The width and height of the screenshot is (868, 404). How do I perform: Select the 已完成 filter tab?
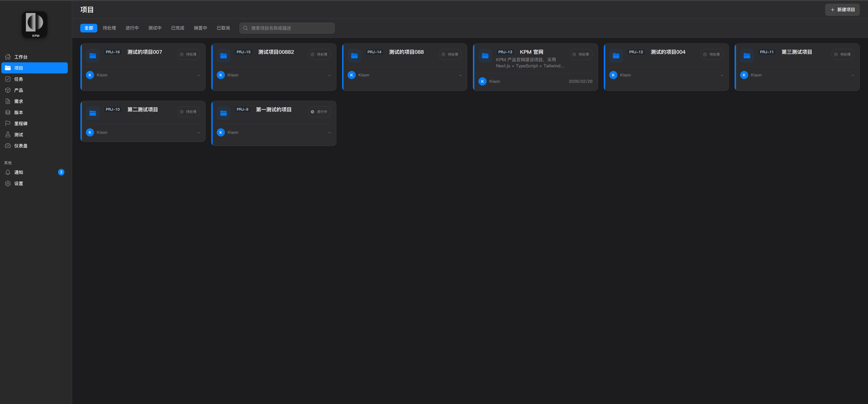[178, 28]
